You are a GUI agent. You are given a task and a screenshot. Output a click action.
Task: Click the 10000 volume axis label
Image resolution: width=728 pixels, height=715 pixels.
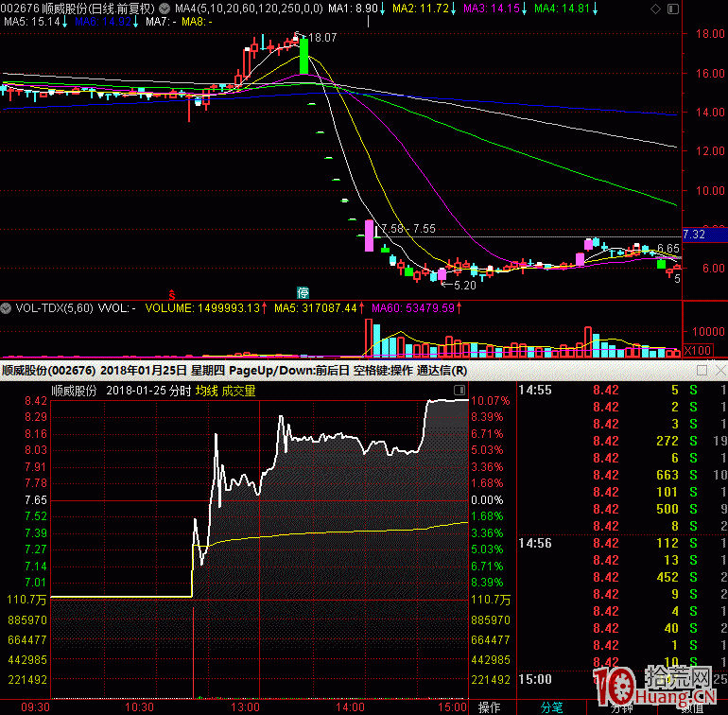[x=708, y=331]
